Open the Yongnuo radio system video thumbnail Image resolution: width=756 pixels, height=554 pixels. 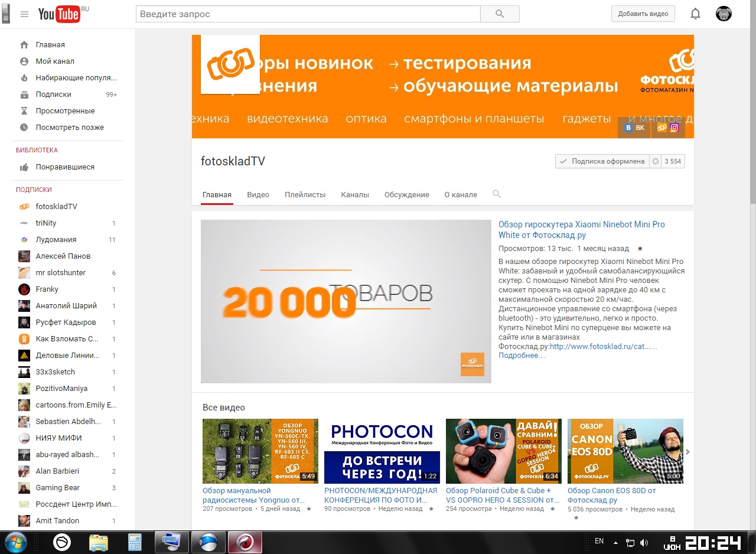pyautogui.click(x=260, y=451)
